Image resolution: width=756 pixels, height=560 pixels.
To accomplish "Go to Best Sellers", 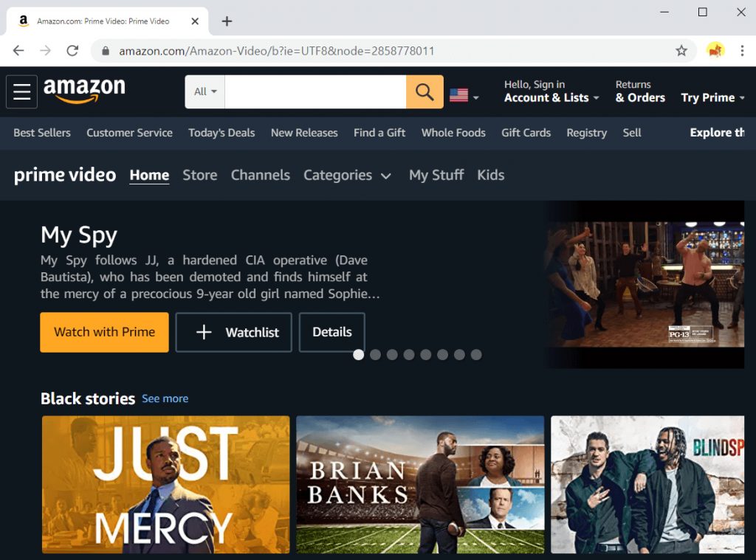I will tap(42, 133).
